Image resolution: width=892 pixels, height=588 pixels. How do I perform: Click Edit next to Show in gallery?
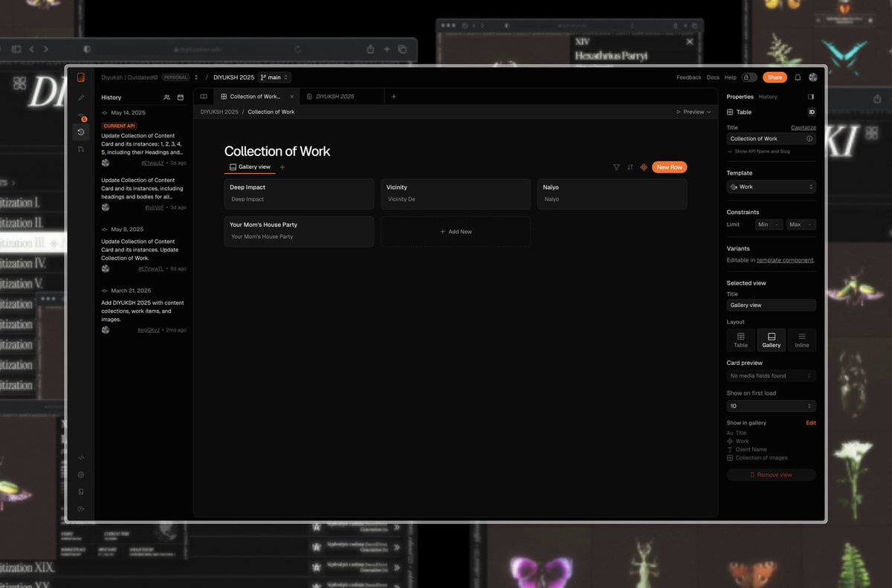pyautogui.click(x=811, y=423)
